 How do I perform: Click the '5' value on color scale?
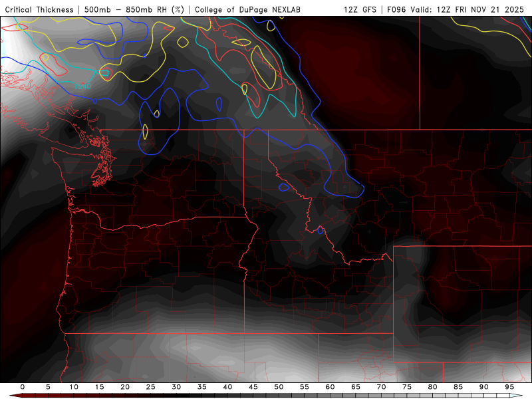click(x=48, y=387)
